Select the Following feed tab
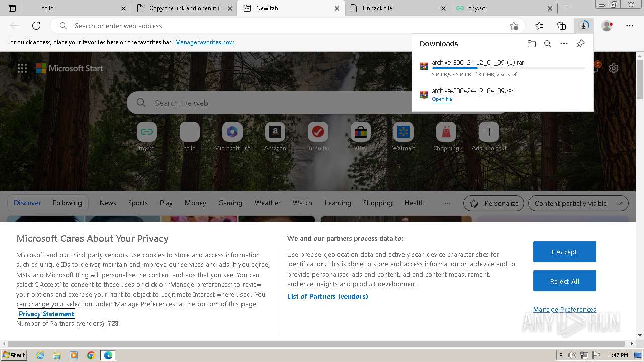The width and height of the screenshot is (644, 362). point(67,203)
